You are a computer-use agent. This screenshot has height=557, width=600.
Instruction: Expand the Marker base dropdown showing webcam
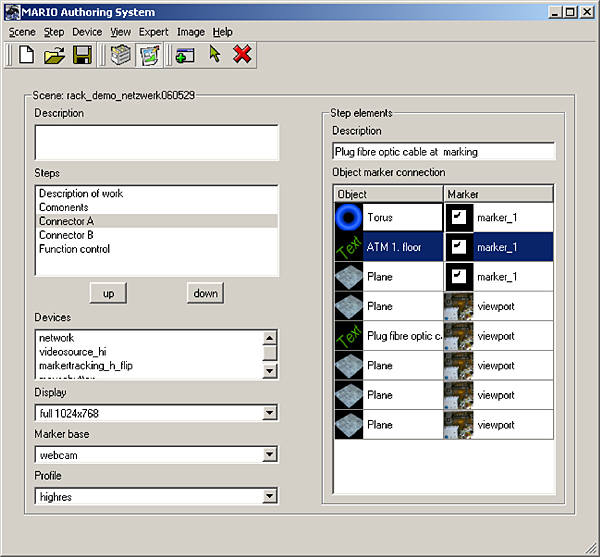click(269, 455)
